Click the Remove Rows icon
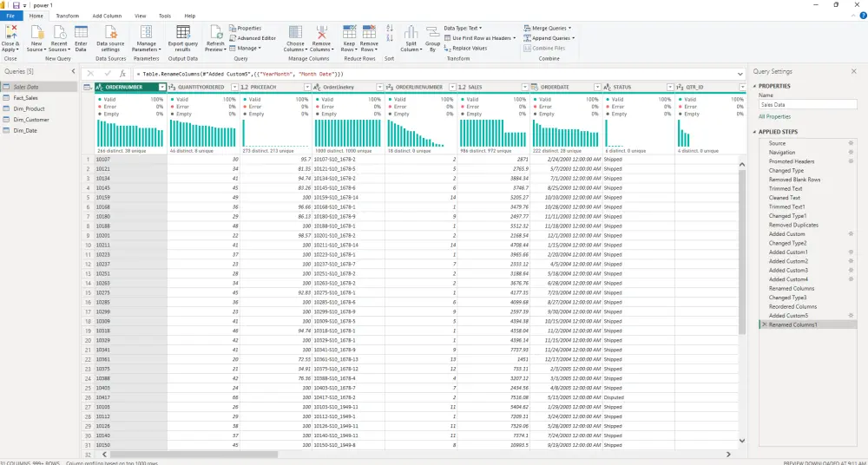Viewport: 868px width, 465px height. (369, 32)
